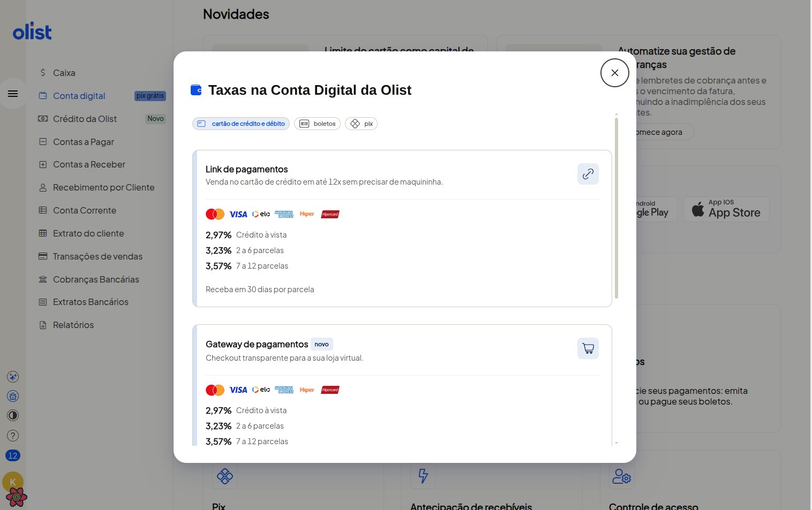The height and width of the screenshot is (510, 812).
Task: Open Conta digital in the sidebar
Action: click(x=79, y=96)
